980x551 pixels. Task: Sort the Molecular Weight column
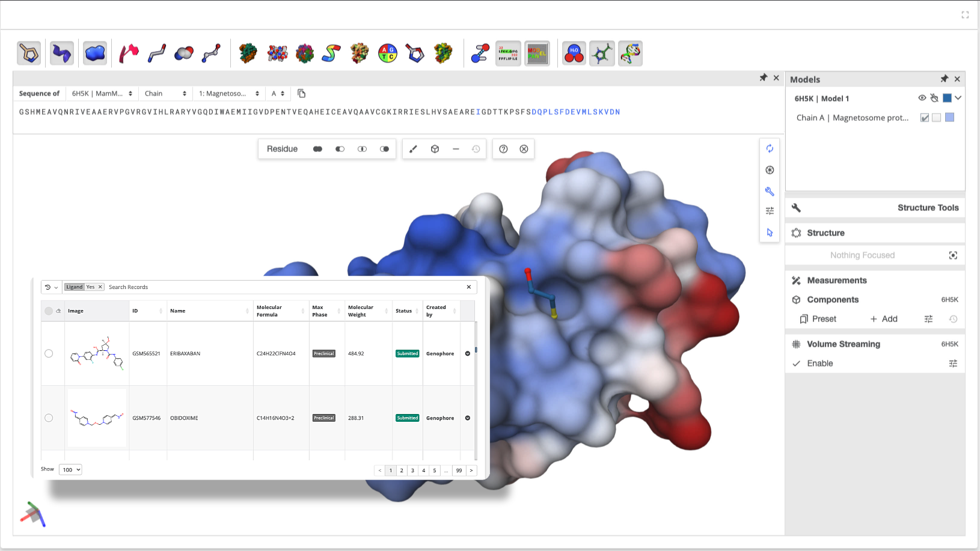[387, 311]
